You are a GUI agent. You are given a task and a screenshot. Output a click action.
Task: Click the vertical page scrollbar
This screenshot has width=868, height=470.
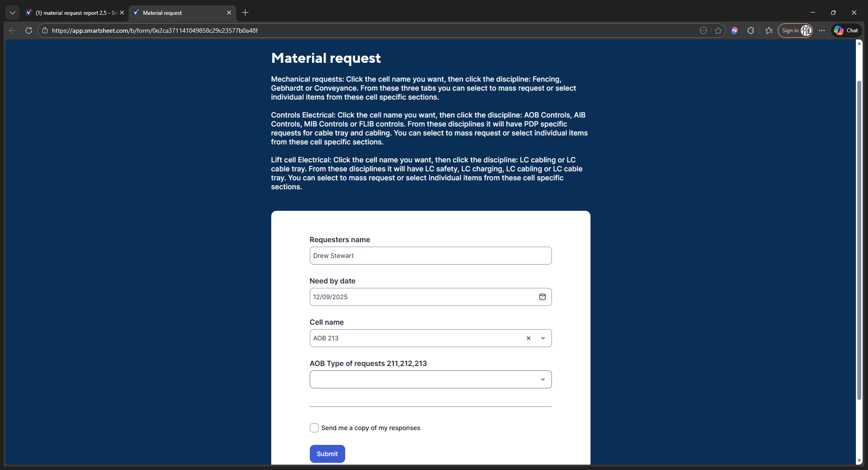pyautogui.click(x=859, y=240)
